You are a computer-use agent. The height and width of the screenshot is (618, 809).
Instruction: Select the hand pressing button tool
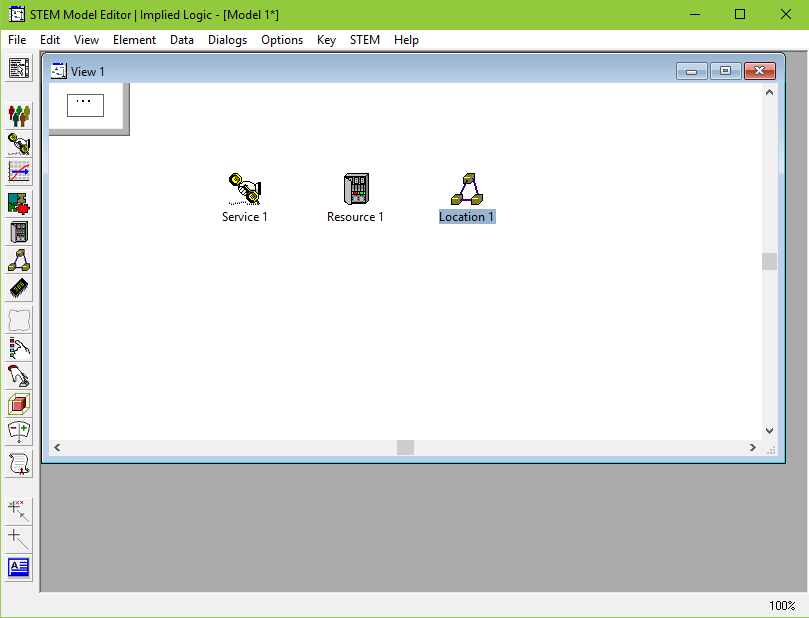click(x=19, y=376)
